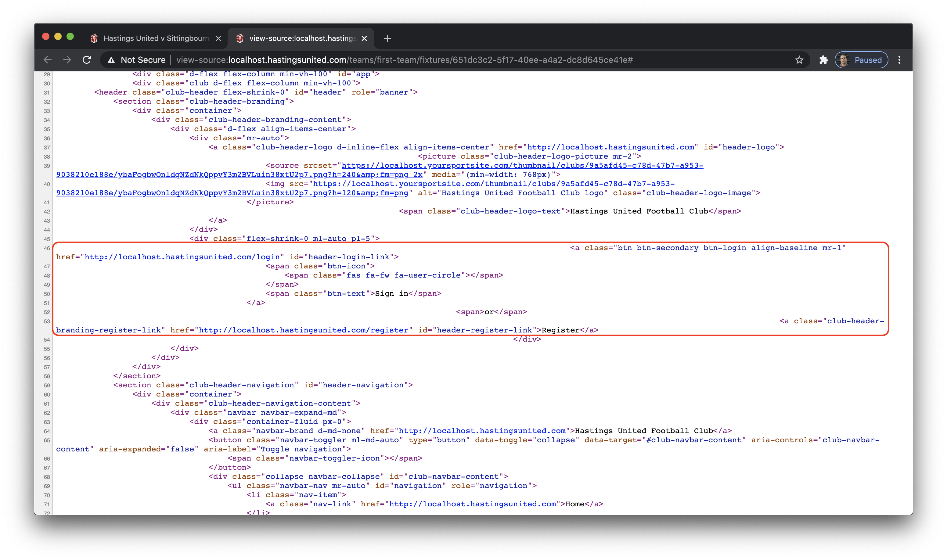Image resolution: width=947 pixels, height=560 pixels.
Task: Click "Toggle navigation" aria-label text
Action: point(301,449)
